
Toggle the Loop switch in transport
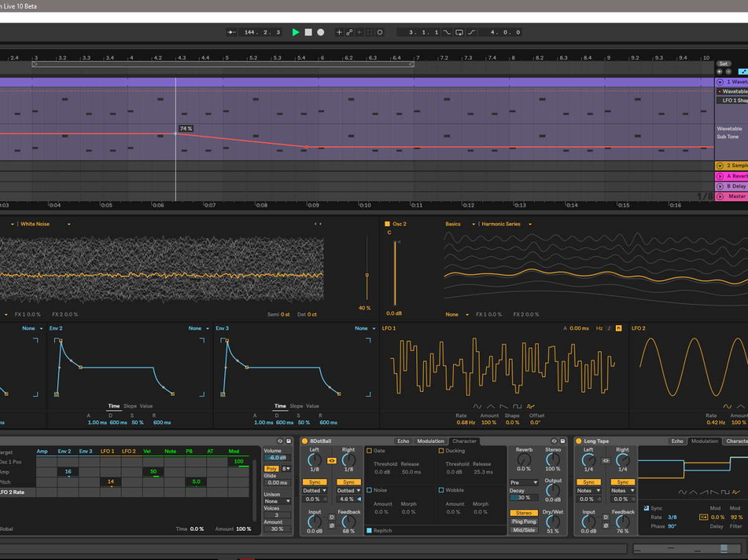pyautogui.click(x=459, y=32)
